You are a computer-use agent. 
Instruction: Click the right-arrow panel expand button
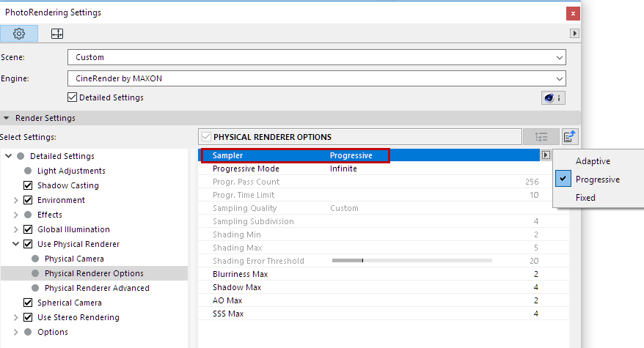(x=574, y=33)
